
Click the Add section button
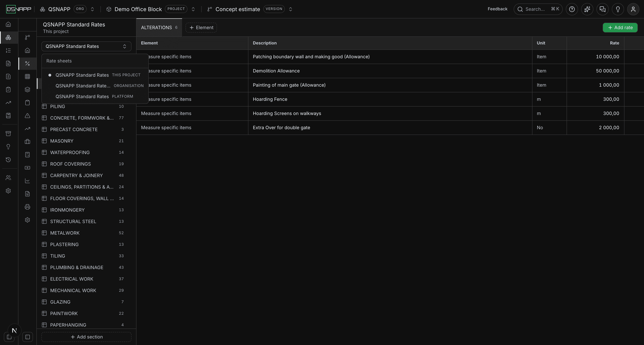pos(86,337)
